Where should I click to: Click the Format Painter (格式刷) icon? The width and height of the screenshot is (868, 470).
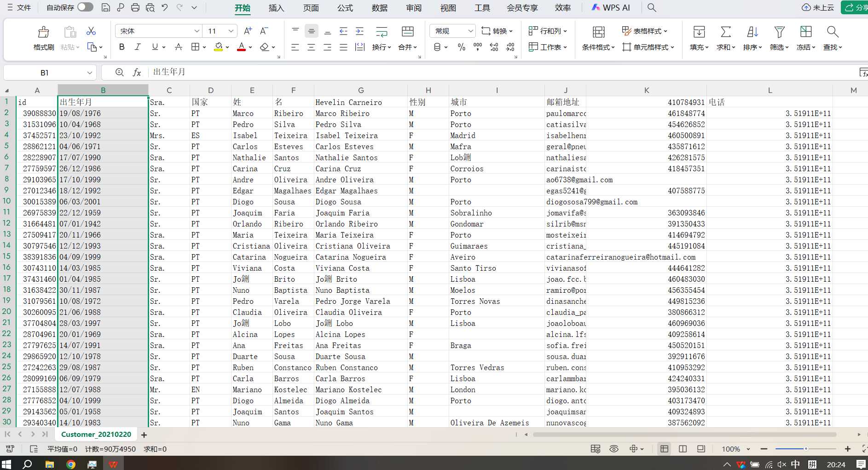click(x=44, y=32)
